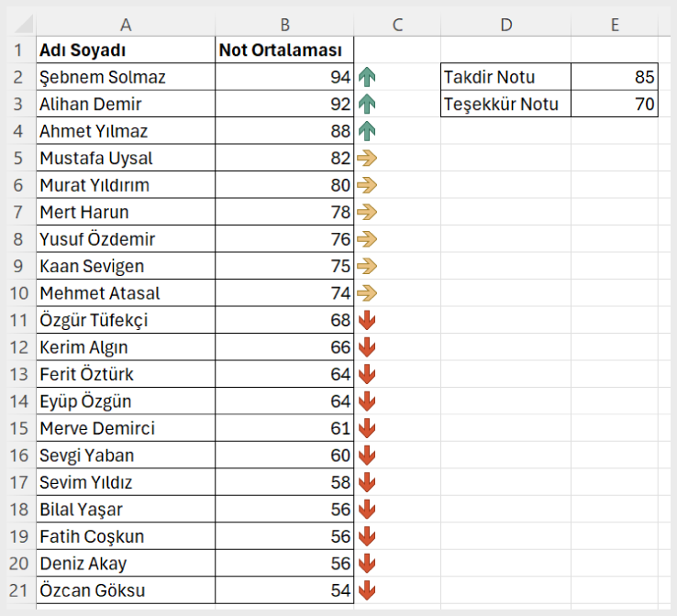Click the yellow right arrow next to 82
The width and height of the screenshot is (677, 616).
367,159
